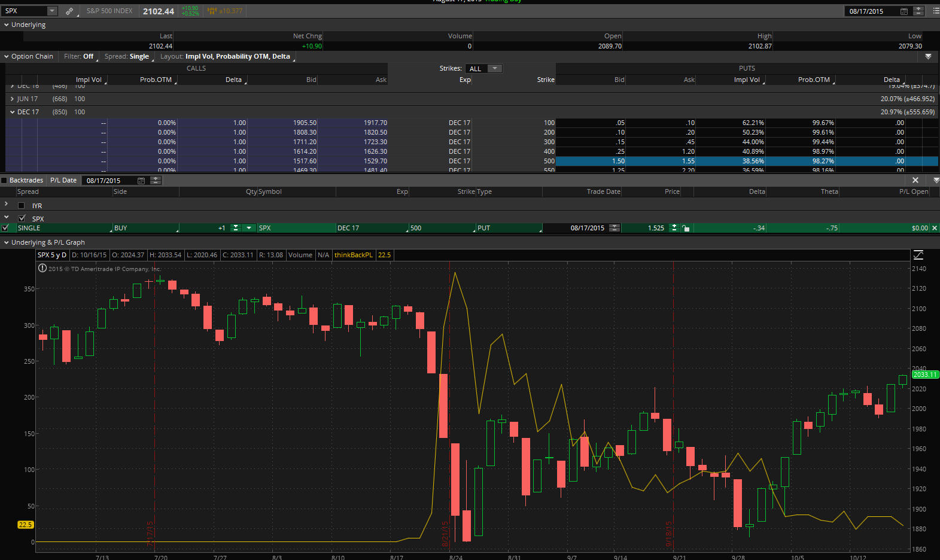940x560 pixels.
Task: Click the P/L Open column header
Action: point(914,191)
